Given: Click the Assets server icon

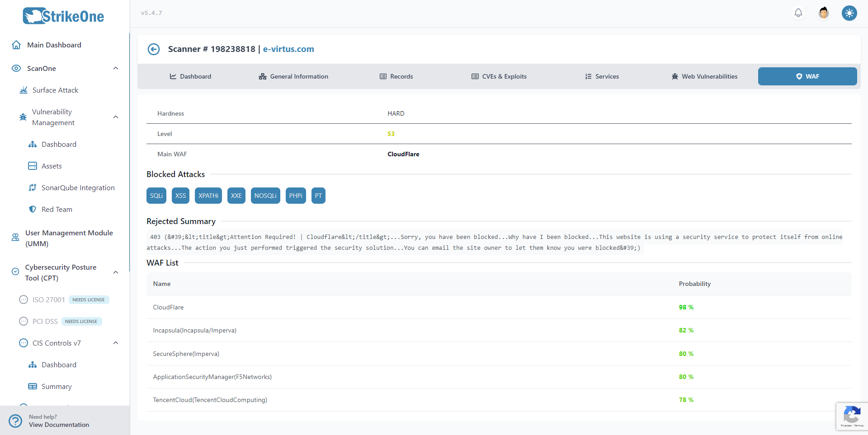Looking at the screenshot, I should click(33, 166).
